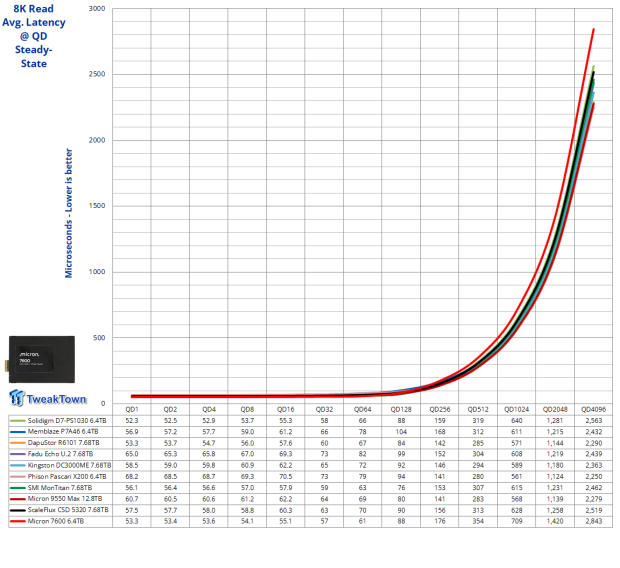Click the Fadu Echo QD1 value 65.0
Viewport: 620px width, 568px height.
(x=132, y=454)
